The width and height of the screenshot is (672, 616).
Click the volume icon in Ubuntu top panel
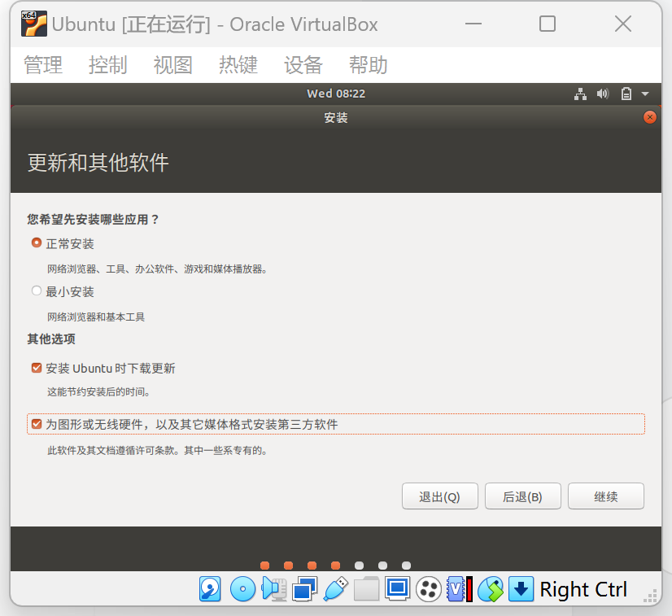[x=602, y=94]
